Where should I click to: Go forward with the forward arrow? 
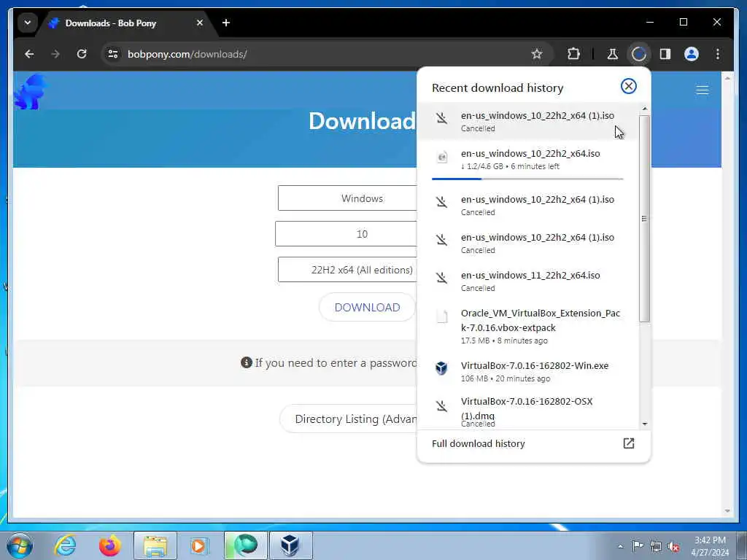(55, 54)
